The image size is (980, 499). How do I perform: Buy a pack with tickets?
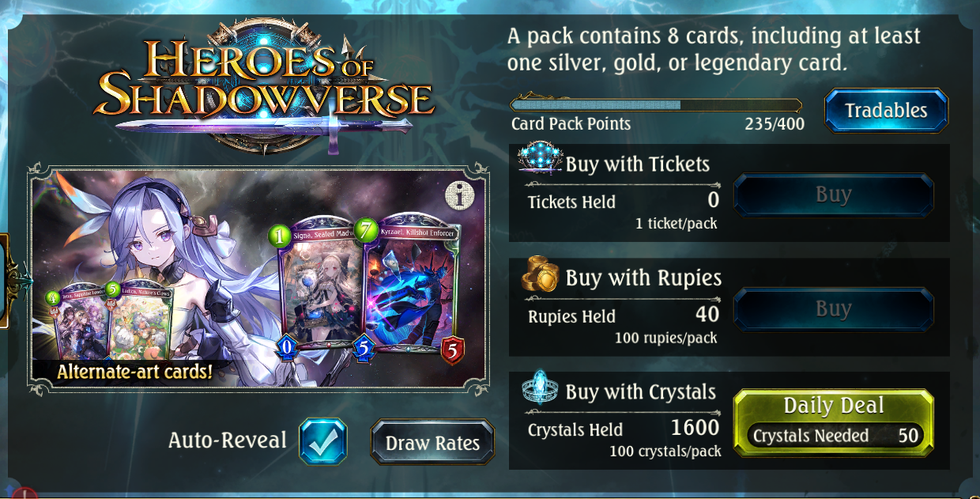click(x=833, y=195)
